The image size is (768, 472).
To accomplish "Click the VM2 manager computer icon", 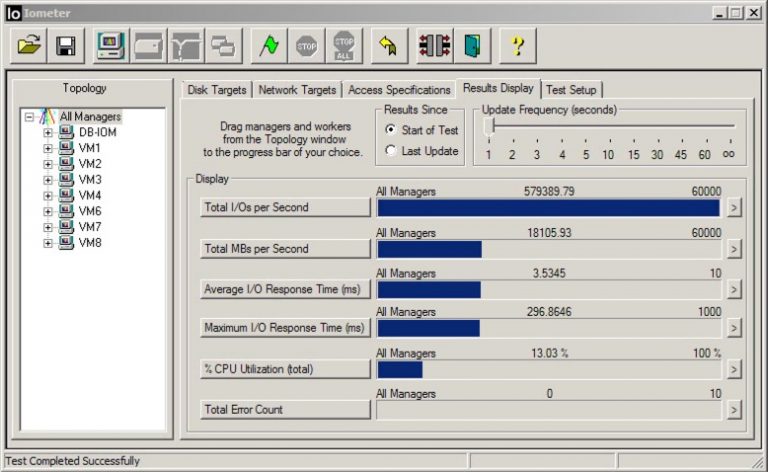I will pos(66,164).
